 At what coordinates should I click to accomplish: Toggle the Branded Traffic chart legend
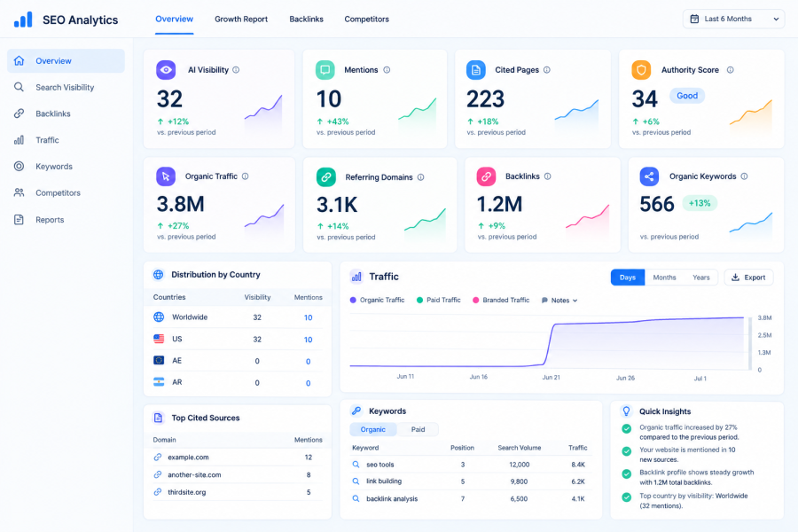point(501,301)
